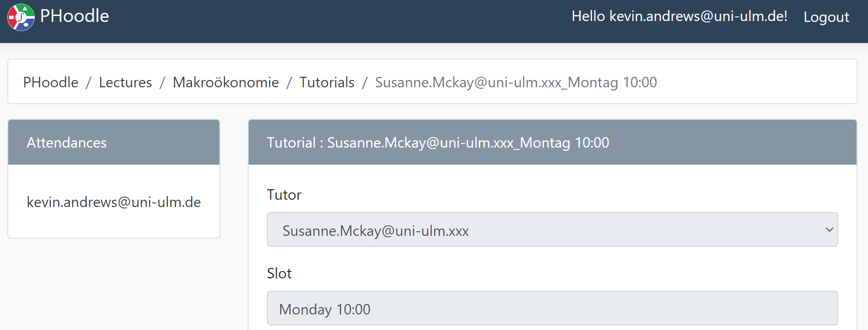This screenshot has height=330, width=868.
Task: Log out using the Logout link
Action: [x=826, y=17]
